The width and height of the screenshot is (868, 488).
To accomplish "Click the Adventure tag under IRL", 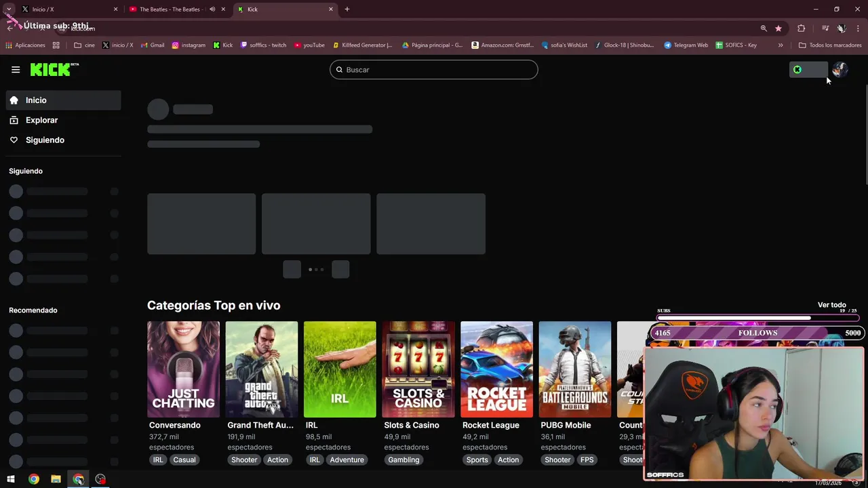I will (x=347, y=460).
